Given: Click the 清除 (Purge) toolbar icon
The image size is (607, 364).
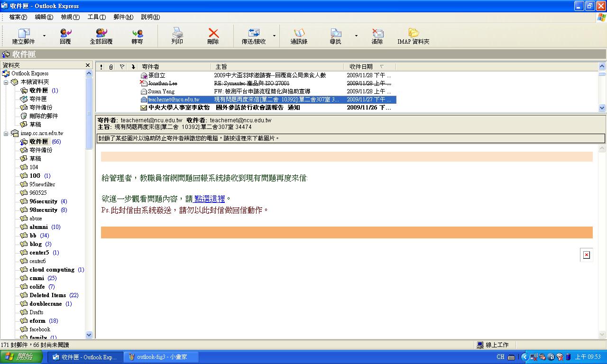Looking at the screenshot, I should (377, 33).
